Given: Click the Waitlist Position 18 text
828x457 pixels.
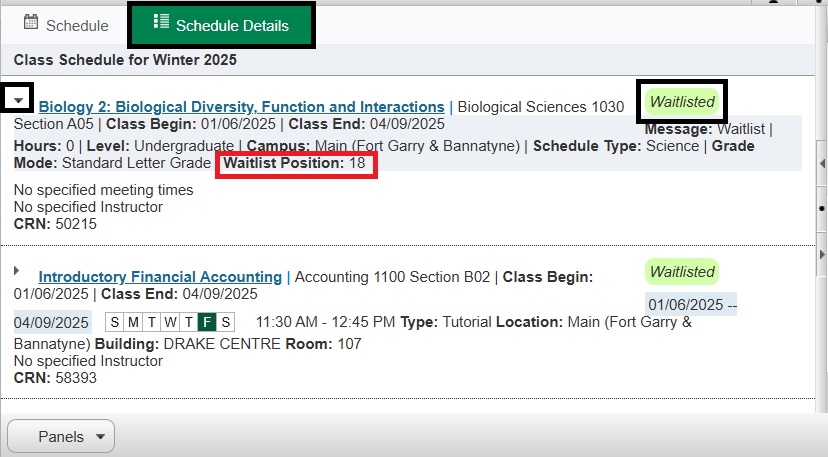Looking at the screenshot, I should pyautogui.click(x=295, y=163).
